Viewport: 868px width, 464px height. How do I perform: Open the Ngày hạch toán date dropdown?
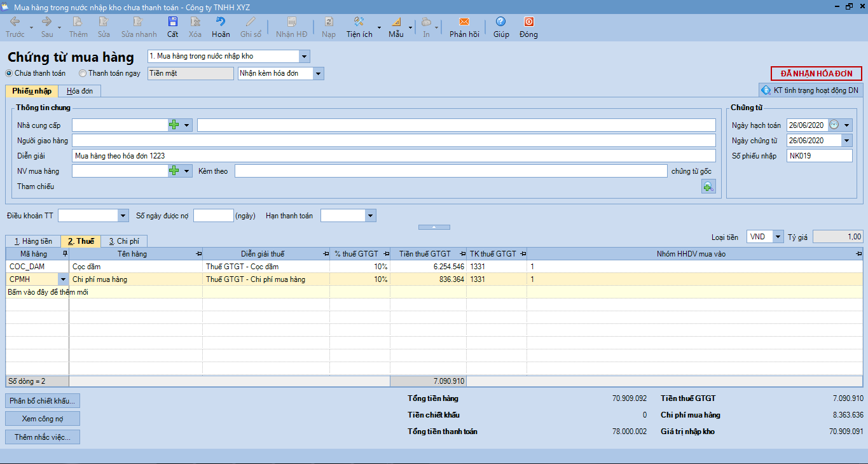847,125
